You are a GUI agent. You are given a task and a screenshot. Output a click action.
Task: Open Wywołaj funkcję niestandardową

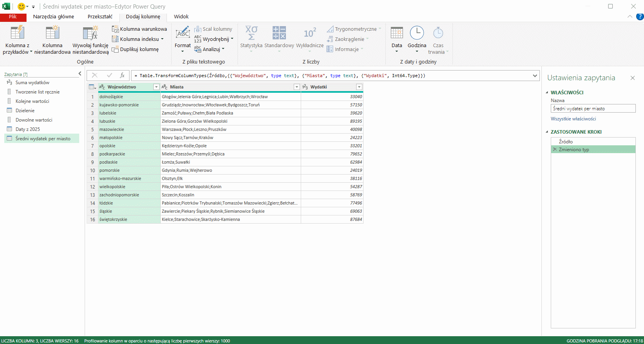90,40
